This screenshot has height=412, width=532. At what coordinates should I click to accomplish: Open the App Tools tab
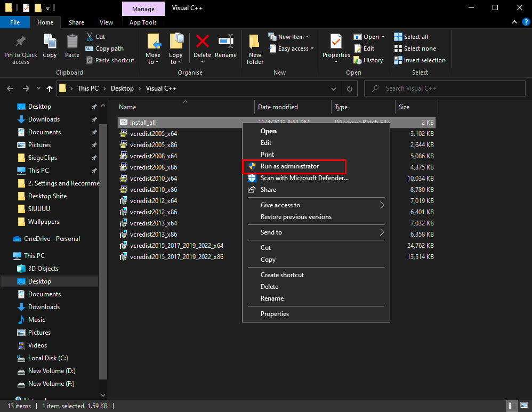(x=143, y=22)
